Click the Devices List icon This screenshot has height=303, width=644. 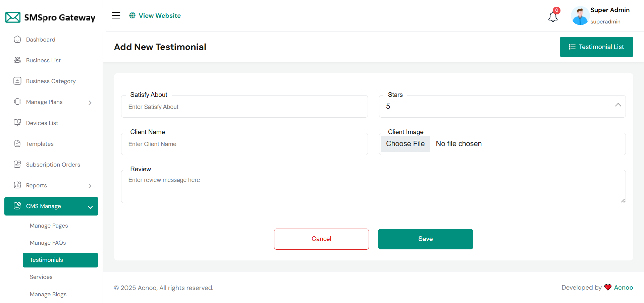(x=17, y=123)
